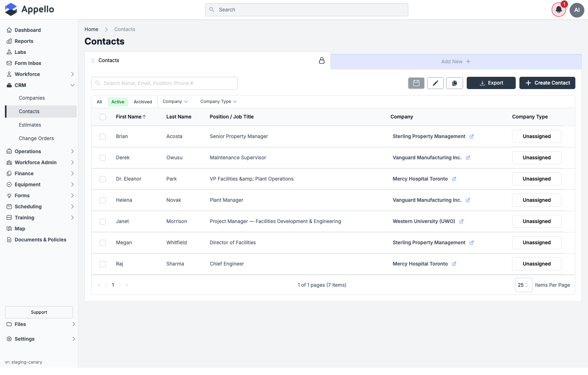The image size is (588, 375).
Task: Open the Company Type filter dropdown
Action: 218,102
